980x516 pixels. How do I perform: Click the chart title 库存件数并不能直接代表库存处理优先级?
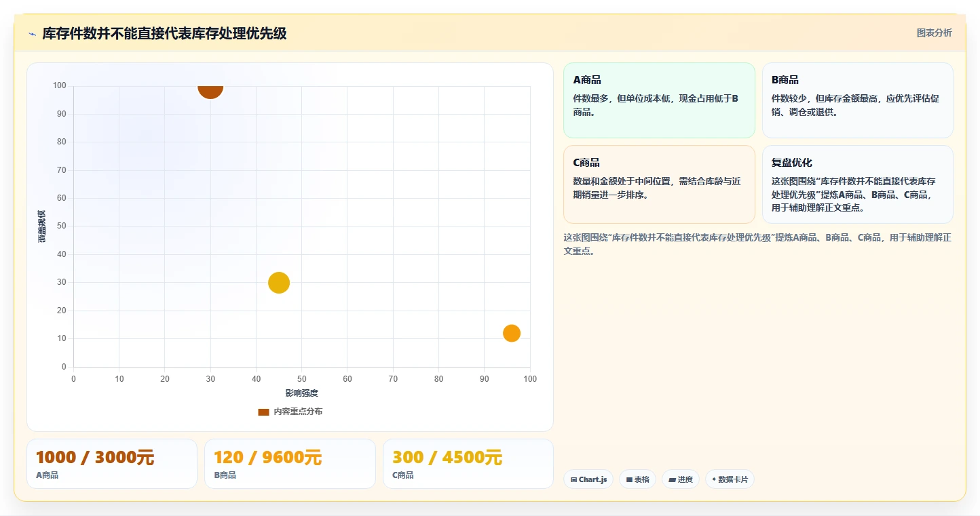click(164, 33)
